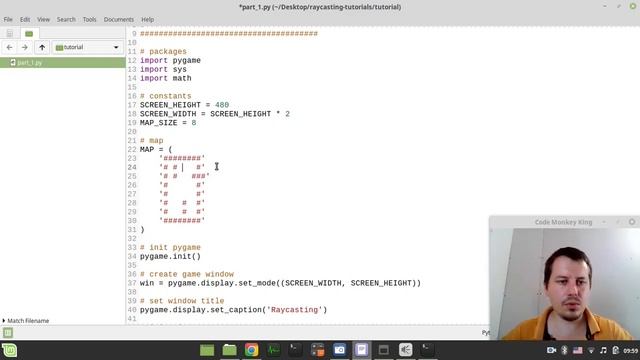
Task: Open the Help menu
Action: 147,19
